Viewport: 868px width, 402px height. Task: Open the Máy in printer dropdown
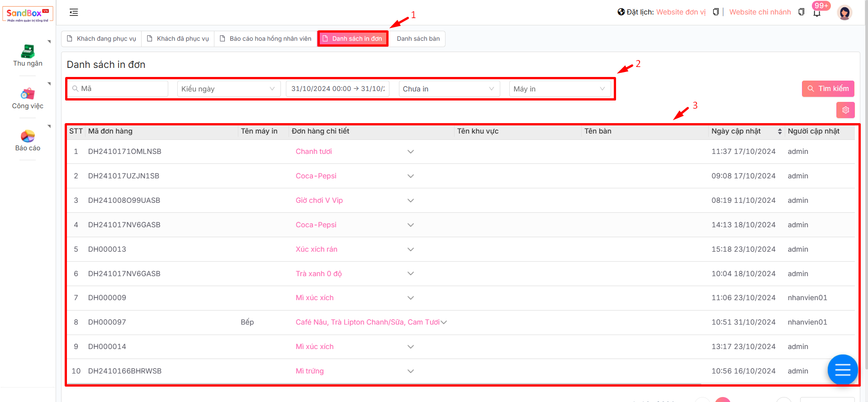tap(559, 89)
